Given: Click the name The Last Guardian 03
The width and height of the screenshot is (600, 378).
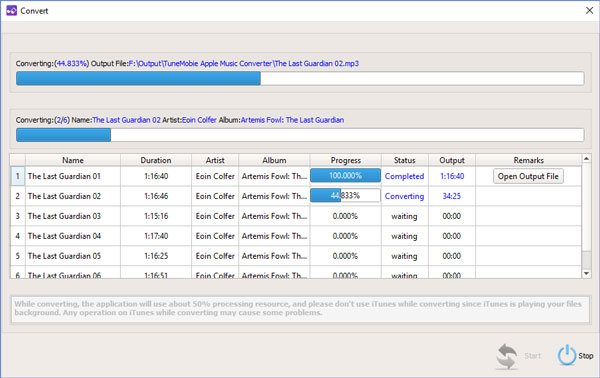Looking at the screenshot, I should point(64,216).
